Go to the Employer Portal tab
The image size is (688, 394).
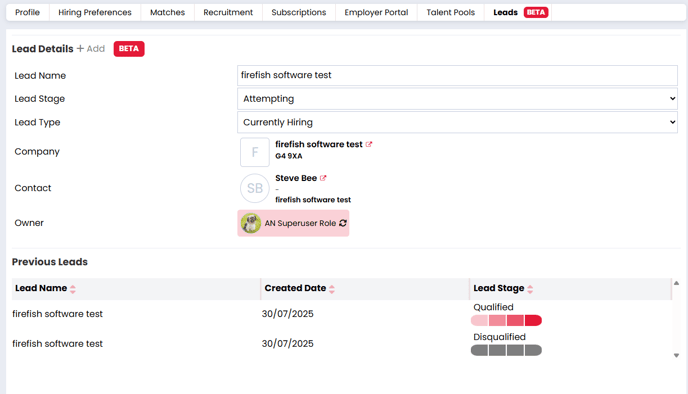pyautogui.click(x=376, y=12)
